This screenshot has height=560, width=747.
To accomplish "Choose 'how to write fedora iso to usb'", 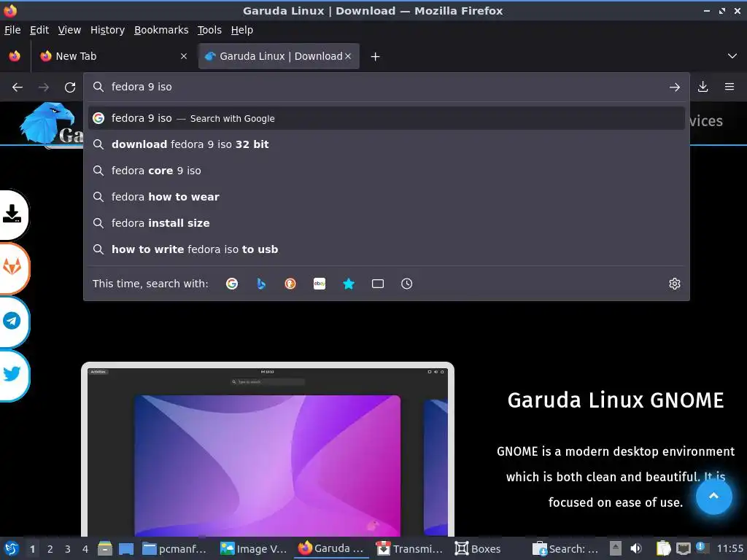I will click(x=387, y=249).
